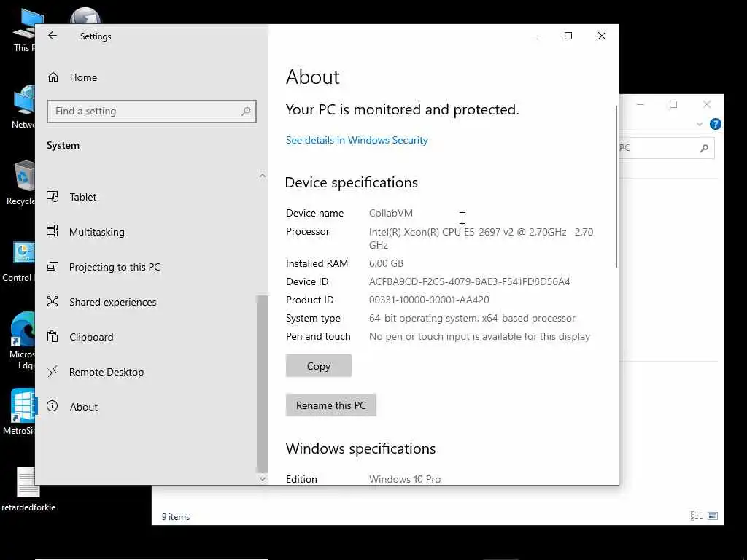Select the Control Panel desktop icon
747x560 pixels.
19,261
